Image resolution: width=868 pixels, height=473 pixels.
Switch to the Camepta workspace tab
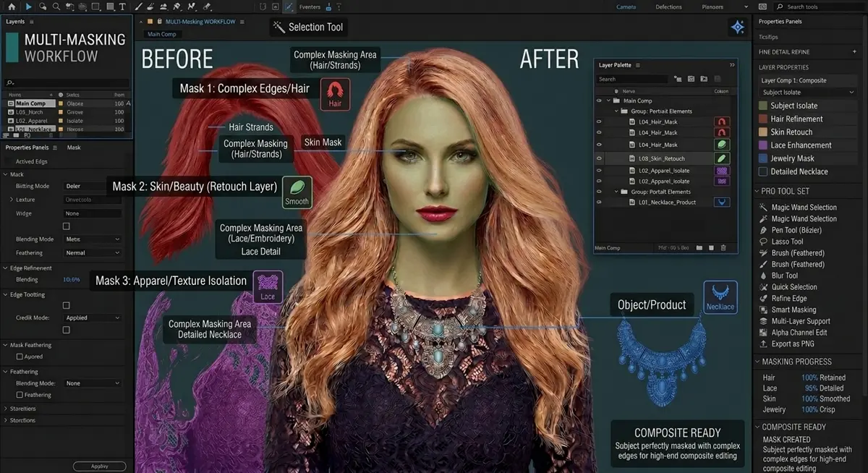pyautogui.click(x=626, y=7)
